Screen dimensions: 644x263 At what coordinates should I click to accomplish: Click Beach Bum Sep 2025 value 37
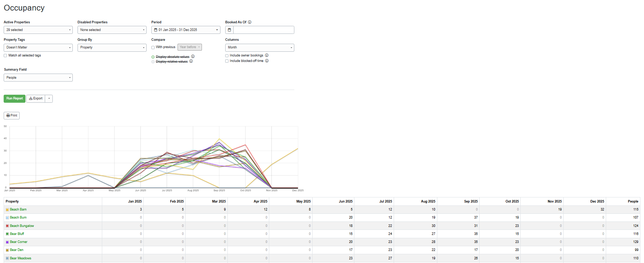point(476,217)
